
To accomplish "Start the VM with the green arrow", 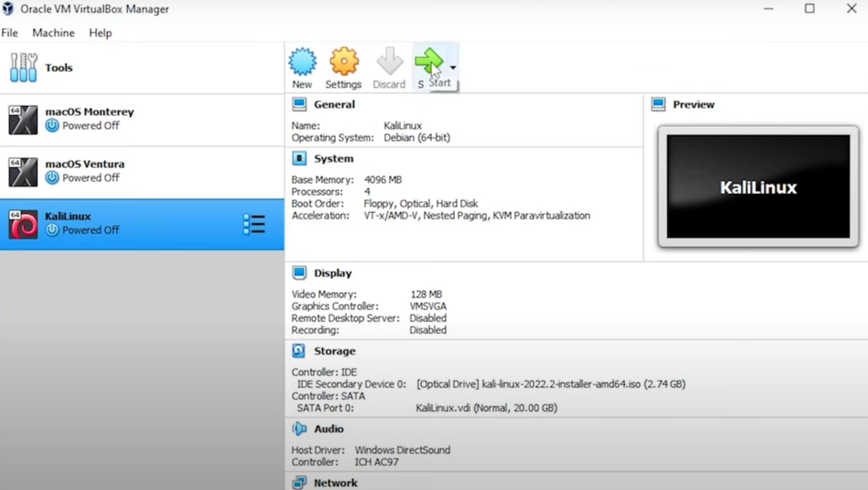I will click(429, 62).
